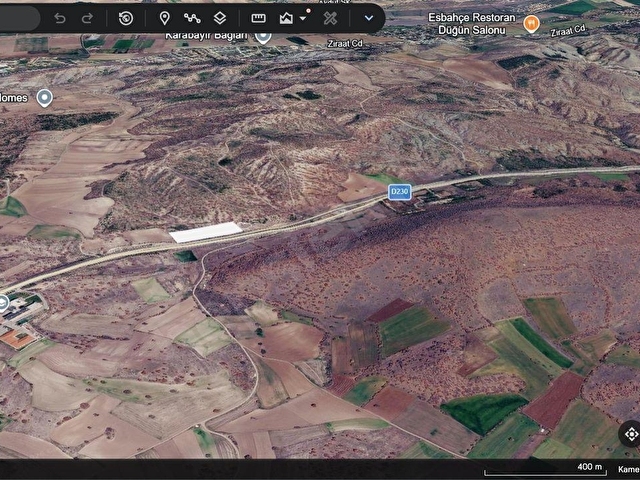Click the Karabayır Bağları label
The image size is (640, 480).
pos(206,36)
